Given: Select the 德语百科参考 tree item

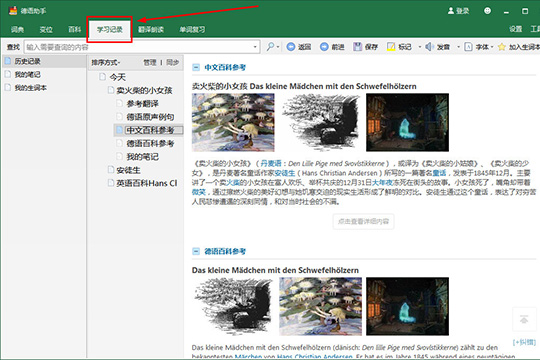Looking at the screenshot, I should (x=150, y=143).
